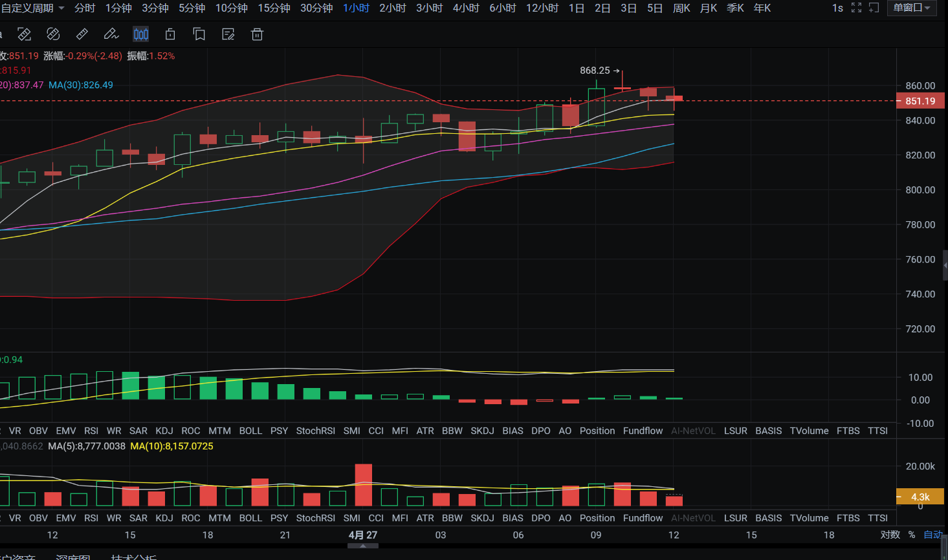Switch to the 4小时 timeframe
948x560 pixels.
tap(466, 8)
